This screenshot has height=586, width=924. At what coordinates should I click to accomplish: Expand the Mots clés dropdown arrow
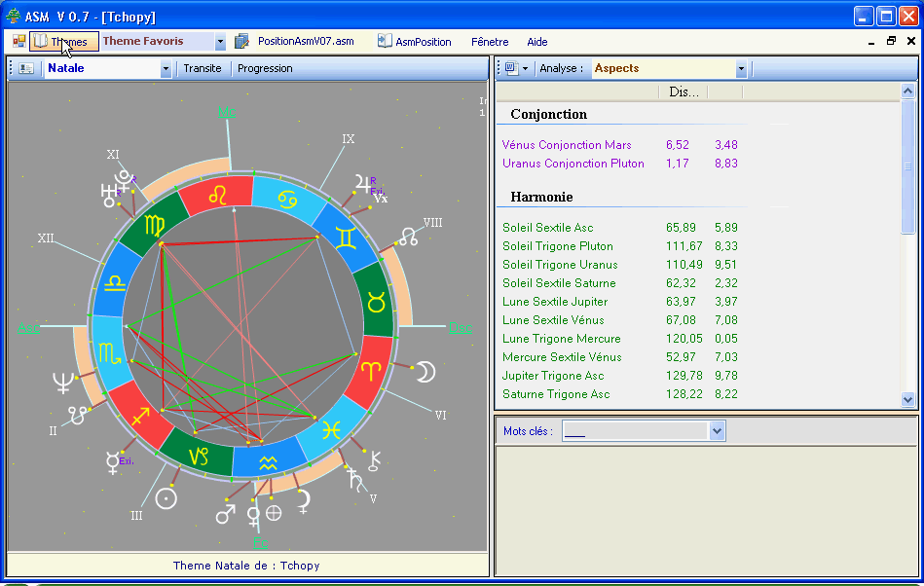[x=717, y=431]
